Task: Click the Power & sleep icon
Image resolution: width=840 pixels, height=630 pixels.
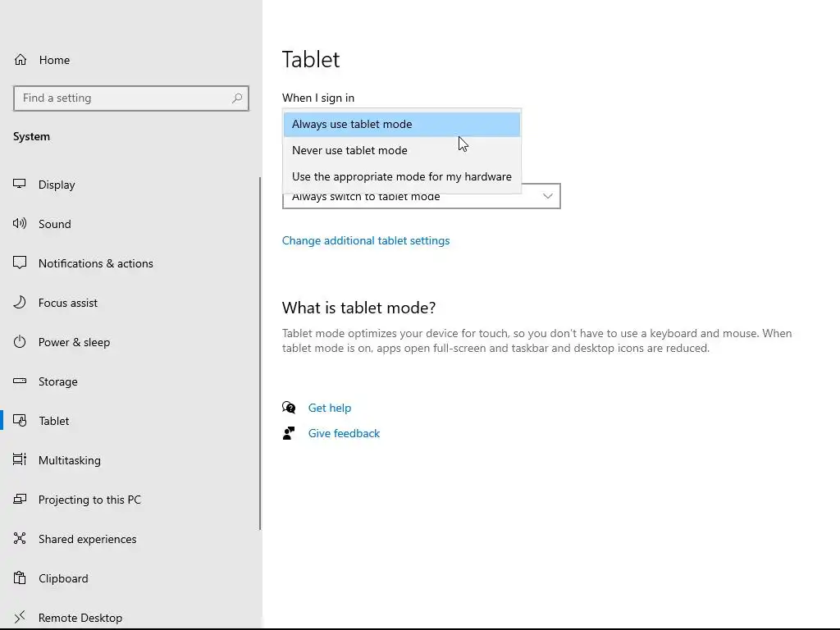Action: [x=21, y=342]
